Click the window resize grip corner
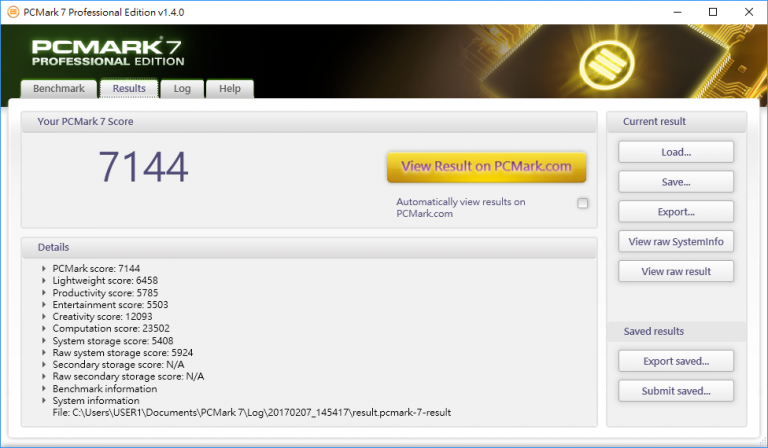 762,442
